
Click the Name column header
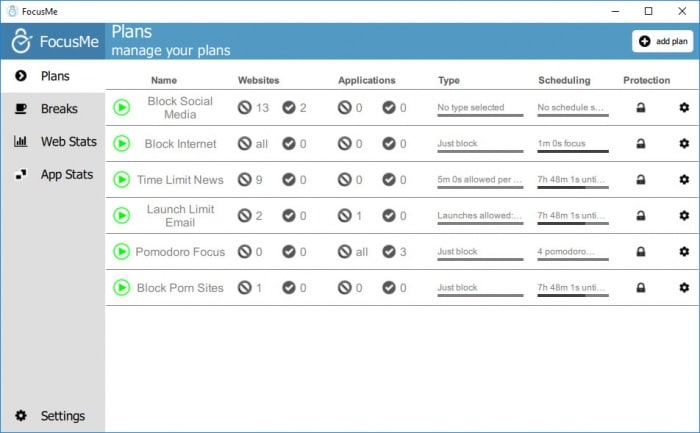point(164,80)
